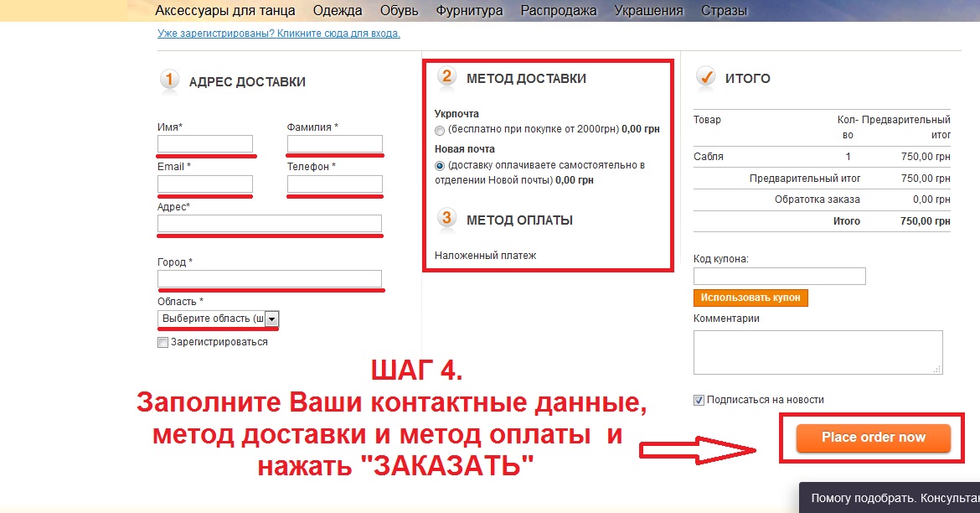Click the Итого checkmark icon
This screenshot has height=513, width=980.
[x=706, y=77]
